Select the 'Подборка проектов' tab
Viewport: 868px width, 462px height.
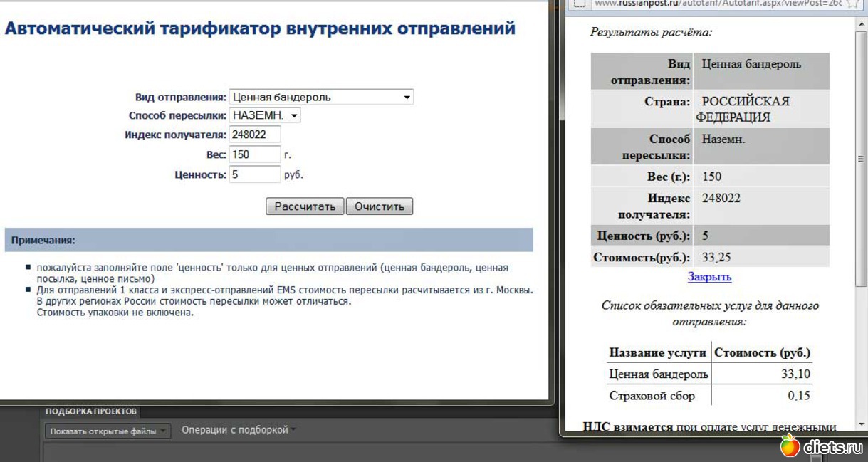pyautogui.click(x=90, y=411)
